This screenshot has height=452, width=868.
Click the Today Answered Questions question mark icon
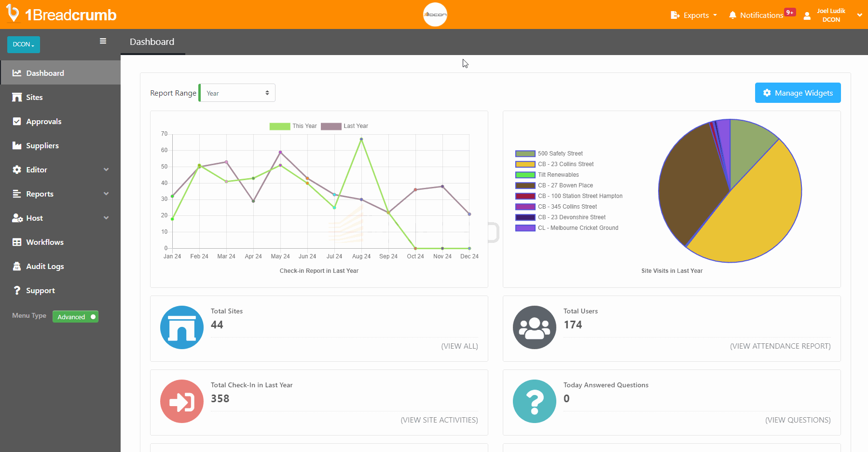pyautogui.click(x=534, y=401)
